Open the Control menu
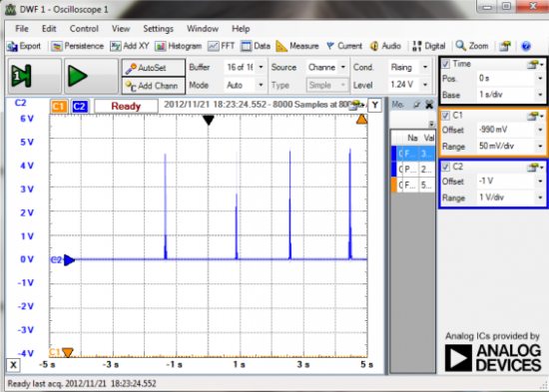This screenshot has height=392, width=549. (x=84, y=29)
